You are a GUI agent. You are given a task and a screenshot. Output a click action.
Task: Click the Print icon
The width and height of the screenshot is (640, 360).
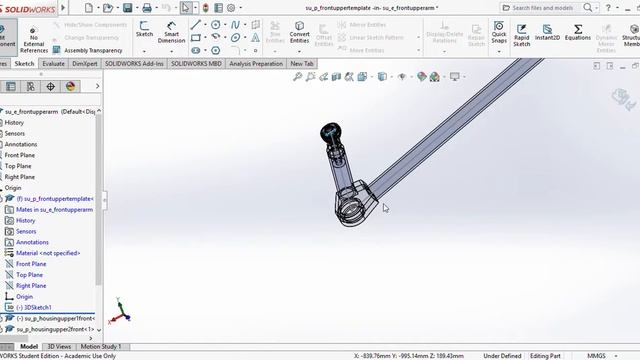(147, 8)
